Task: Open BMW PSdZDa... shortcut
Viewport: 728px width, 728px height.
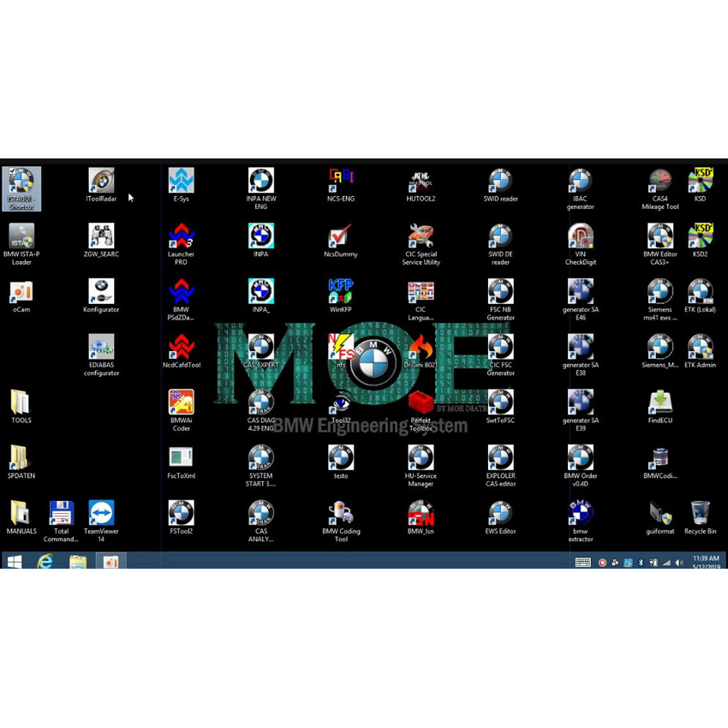Action: tap(181, 300)
